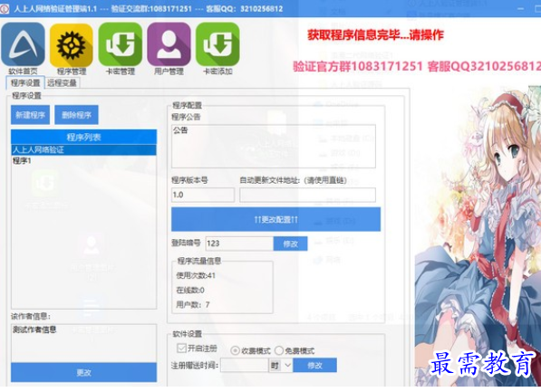Click 修改 button beside 注册赠送时间
This screenshot has height=392, width=541.
(x=315, y=366)
